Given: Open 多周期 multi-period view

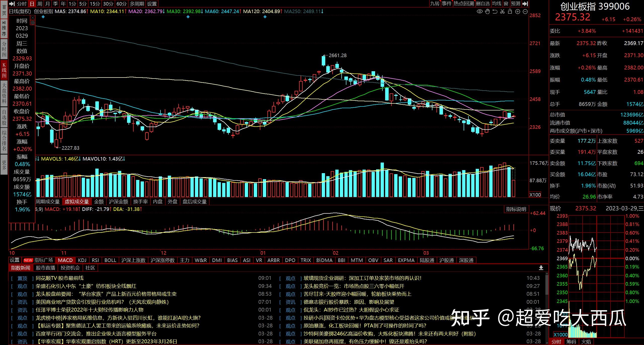Looking at the screenshot, I should (137, 4).
